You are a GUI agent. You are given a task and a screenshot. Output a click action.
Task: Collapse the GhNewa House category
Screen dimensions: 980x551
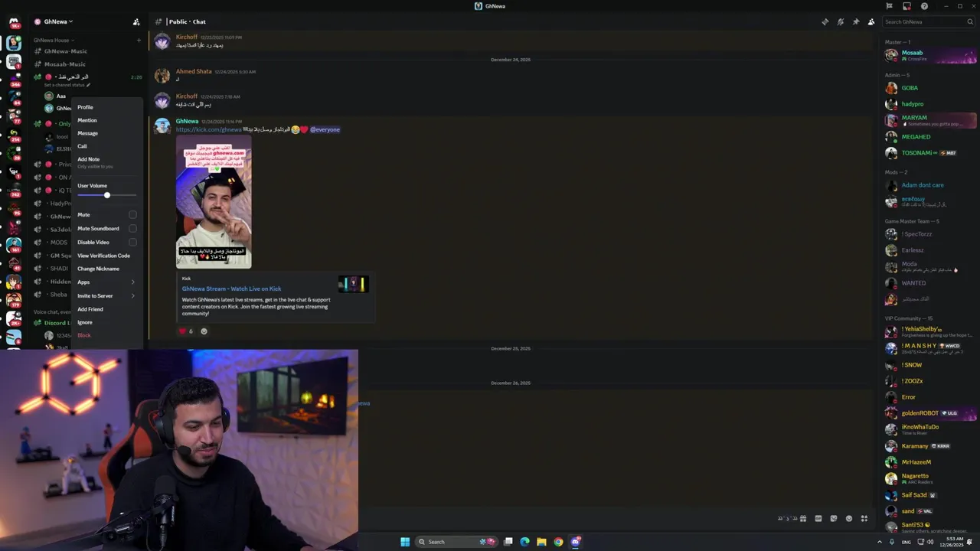point(54,40)
